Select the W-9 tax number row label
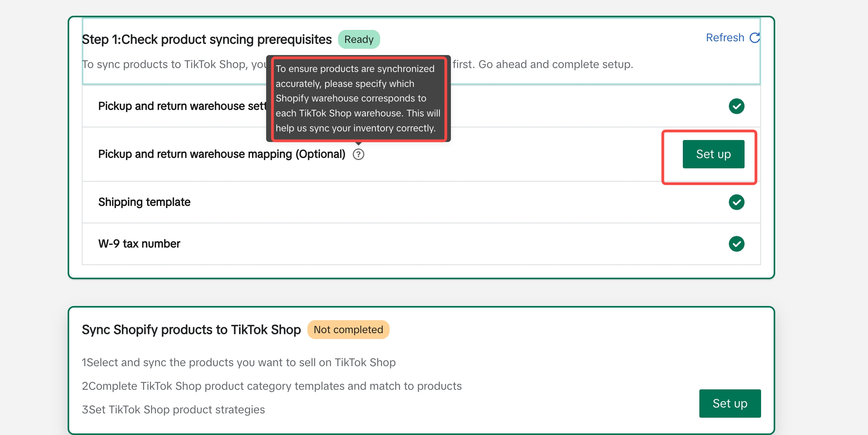The height and width of the screenshot is (435, 868). click(x=139, y=244)
